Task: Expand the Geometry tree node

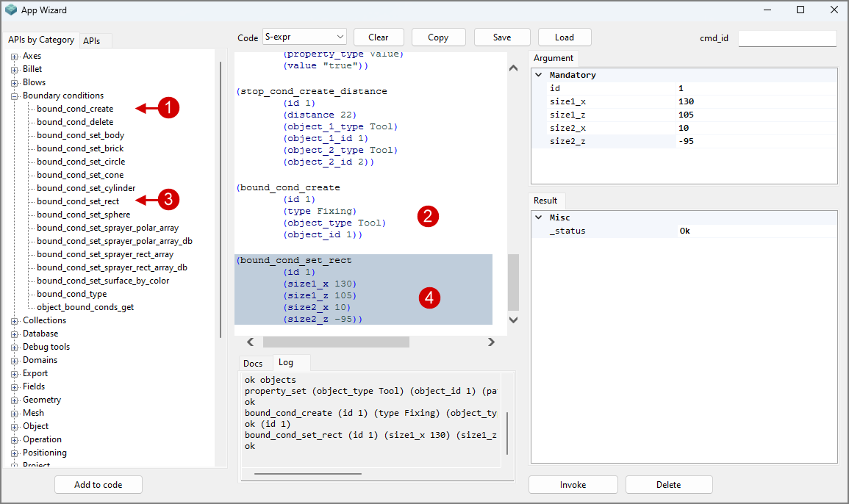Action: click(14, 400)
